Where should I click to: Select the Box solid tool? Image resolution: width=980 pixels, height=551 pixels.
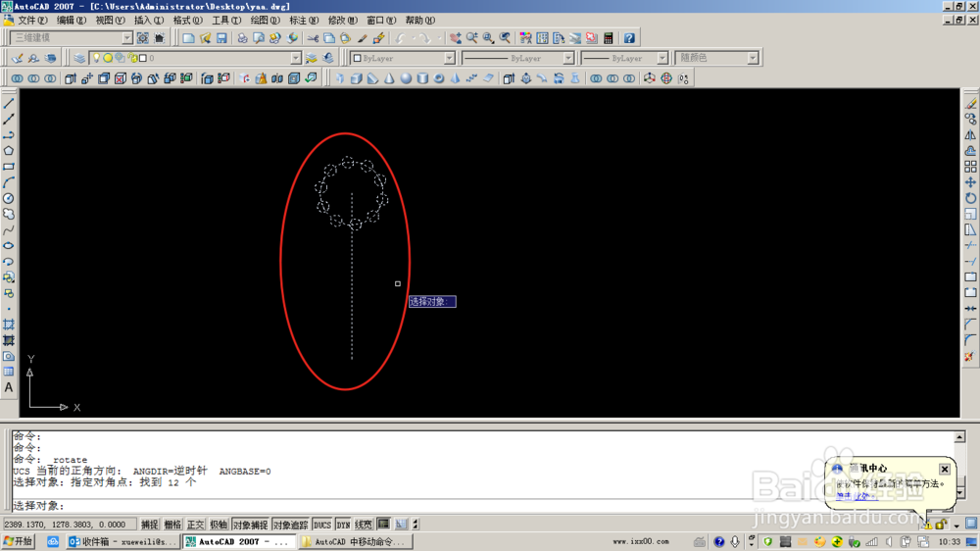(357, 78)
